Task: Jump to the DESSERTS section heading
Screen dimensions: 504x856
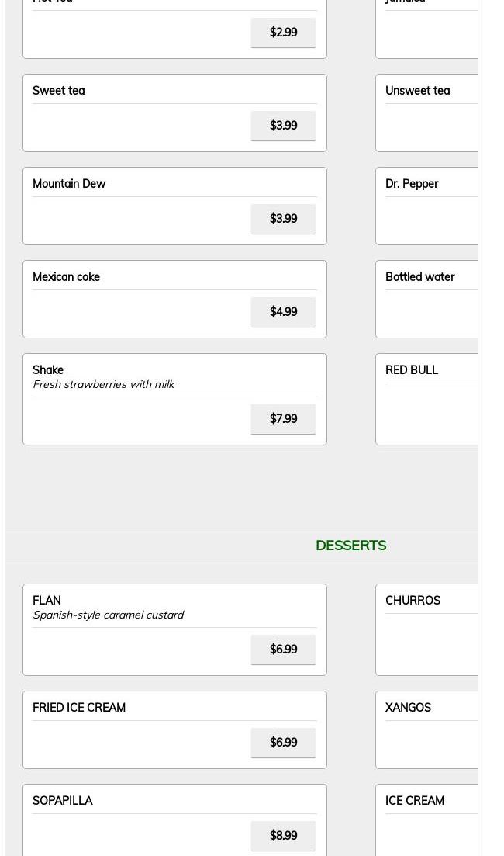Action: [350, 546]
